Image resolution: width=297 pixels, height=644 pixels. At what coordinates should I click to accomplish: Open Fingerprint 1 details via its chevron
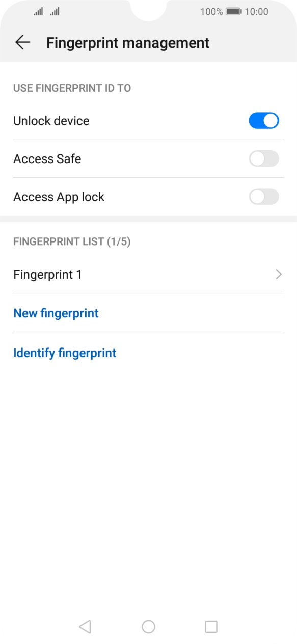tap(279, 274)
